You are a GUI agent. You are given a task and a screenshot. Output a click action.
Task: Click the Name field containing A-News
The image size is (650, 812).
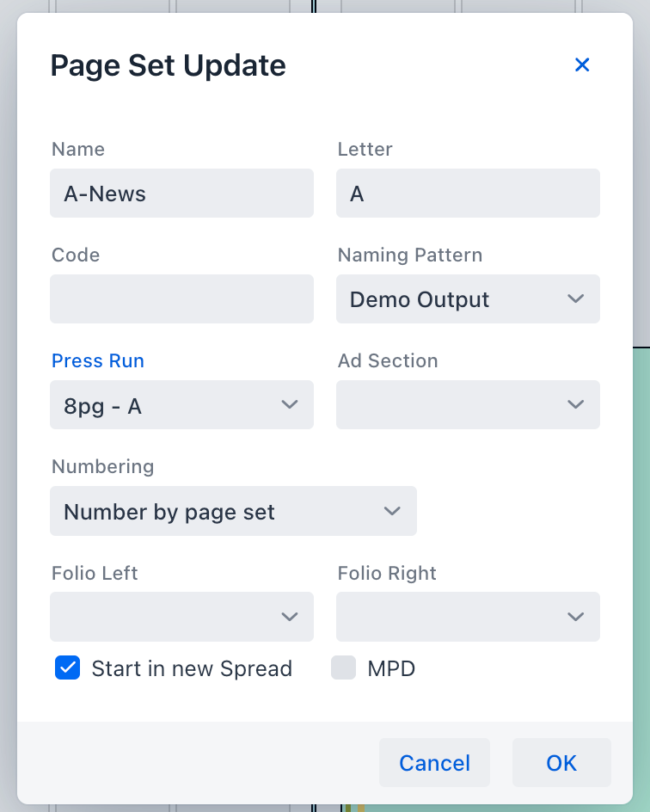181,194
